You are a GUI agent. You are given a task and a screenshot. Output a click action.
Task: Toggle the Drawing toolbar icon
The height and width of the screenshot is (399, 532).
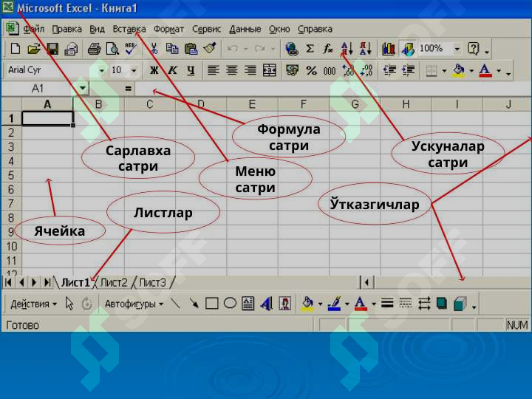click(407, 49)
